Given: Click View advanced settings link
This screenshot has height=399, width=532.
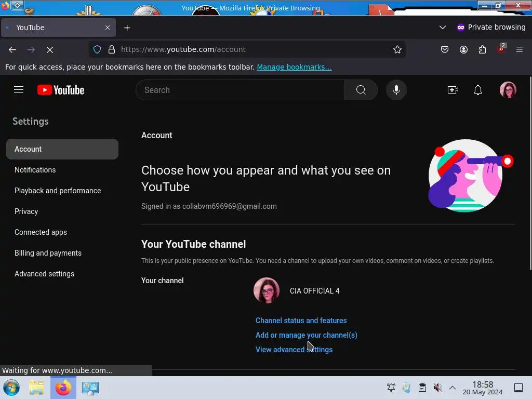Looking at the screenshot, I should click(x=294, y=350).
